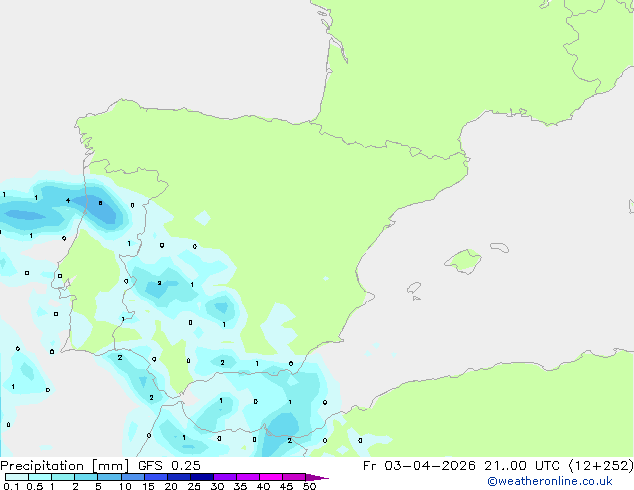Select the 35 to 40 mm legend swatch
634x490 pixels.
point(247,477)
